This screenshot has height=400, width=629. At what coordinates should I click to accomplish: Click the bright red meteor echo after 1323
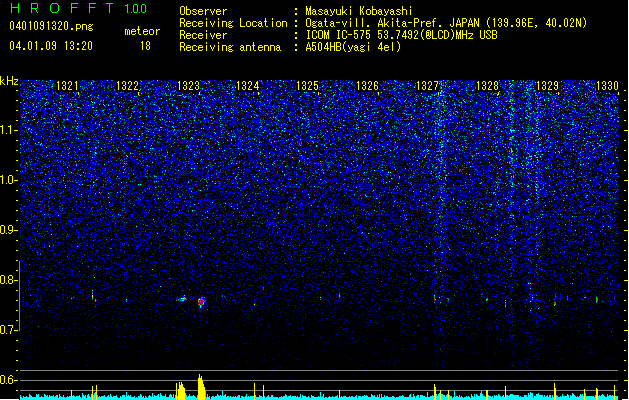point(201,302)
